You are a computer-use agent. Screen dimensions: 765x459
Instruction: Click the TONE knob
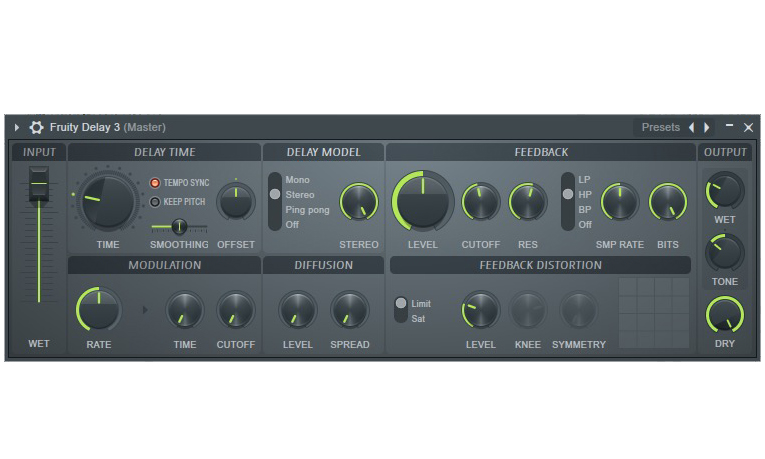[725, 252]
